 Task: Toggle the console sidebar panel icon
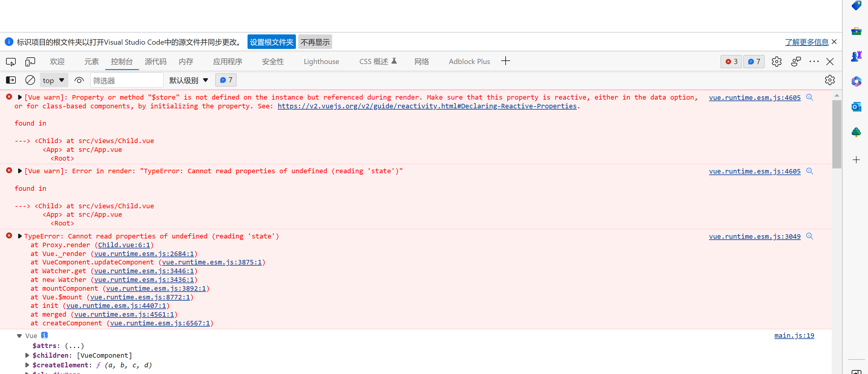click(x=11, y=80)
